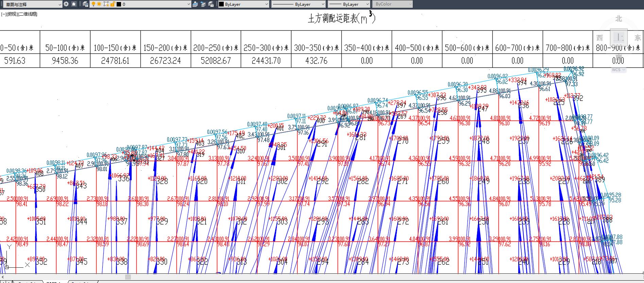Open the second ByLayer lineweight dropdown
644x283 pixels.
tap(349, 4)
